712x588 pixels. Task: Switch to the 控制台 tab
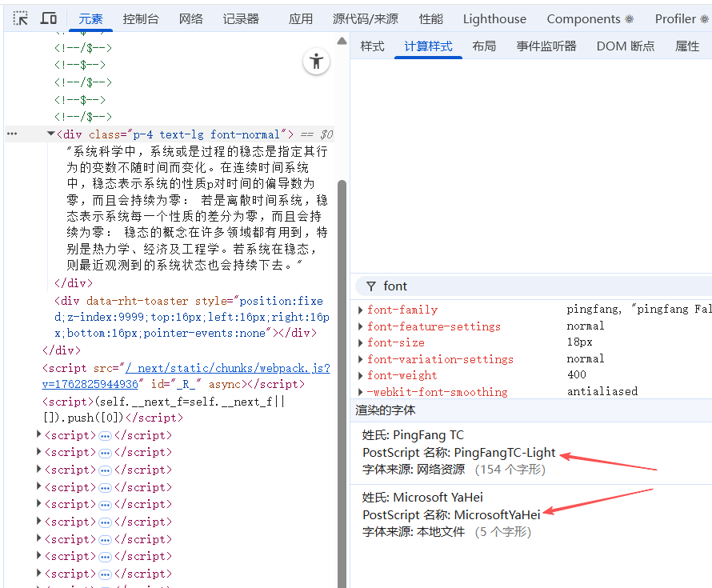tap(141, 18)
